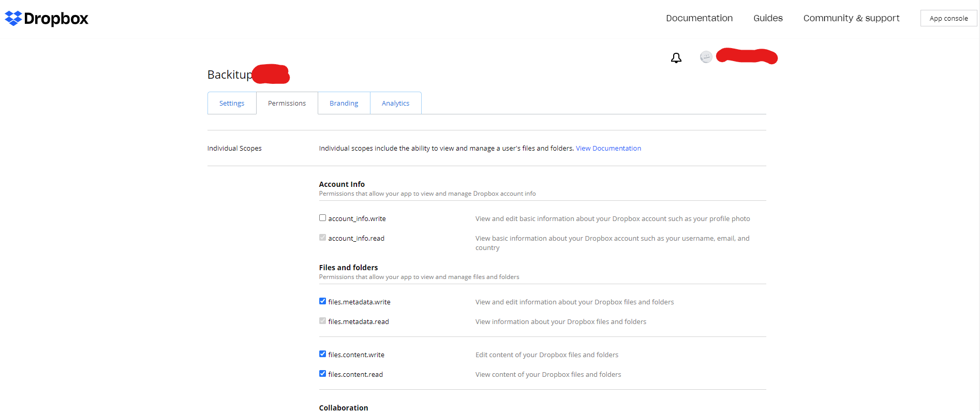
Task: Click the App console button
Action: (948, 18)
